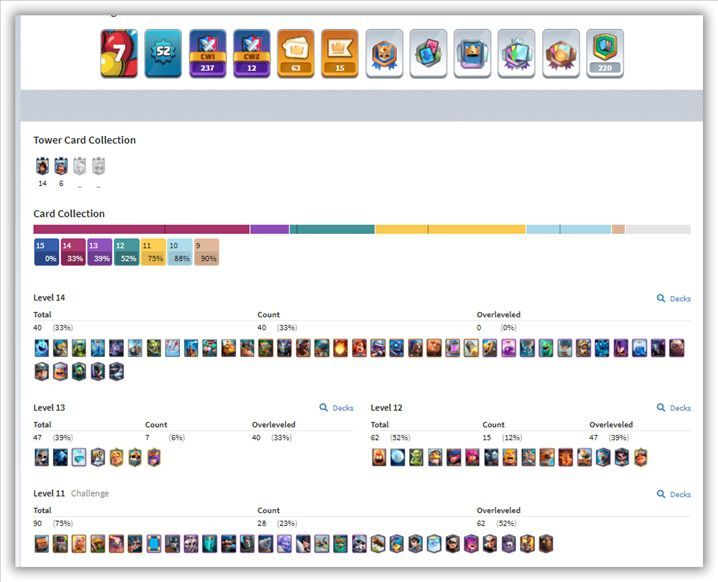Image resolution: width=718 pixels, height=582 pixels.
Task: Click the last locked gray tower card
Action: (98, 166)
